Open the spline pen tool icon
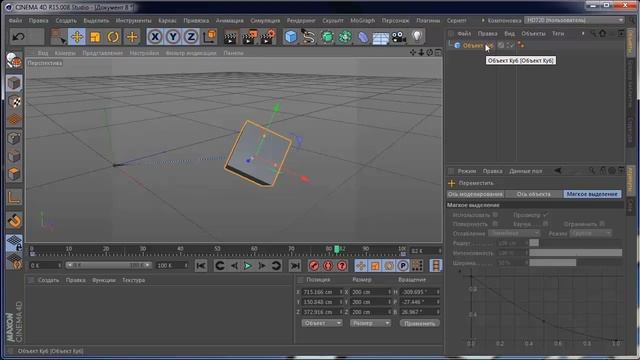 click(x=309, y=37)
